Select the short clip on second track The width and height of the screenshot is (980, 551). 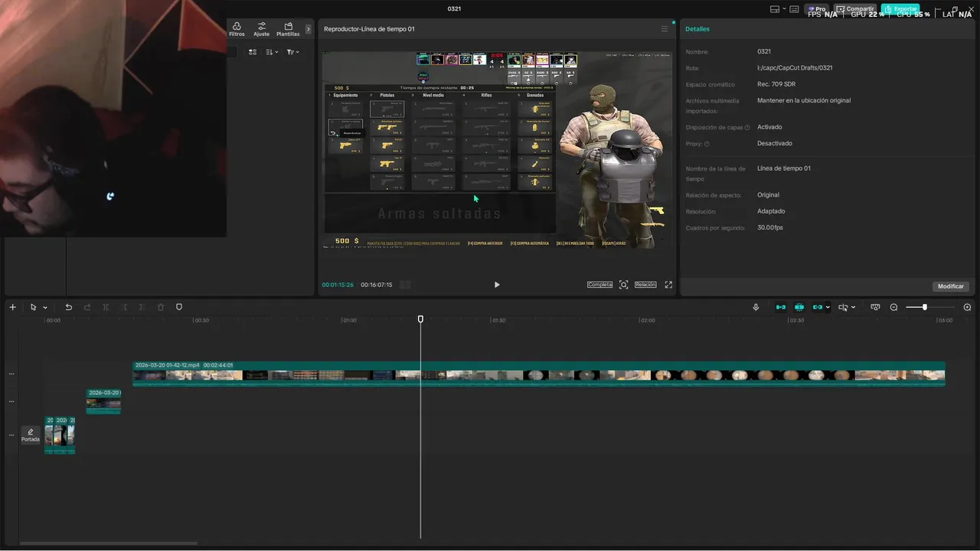(103, 401)
